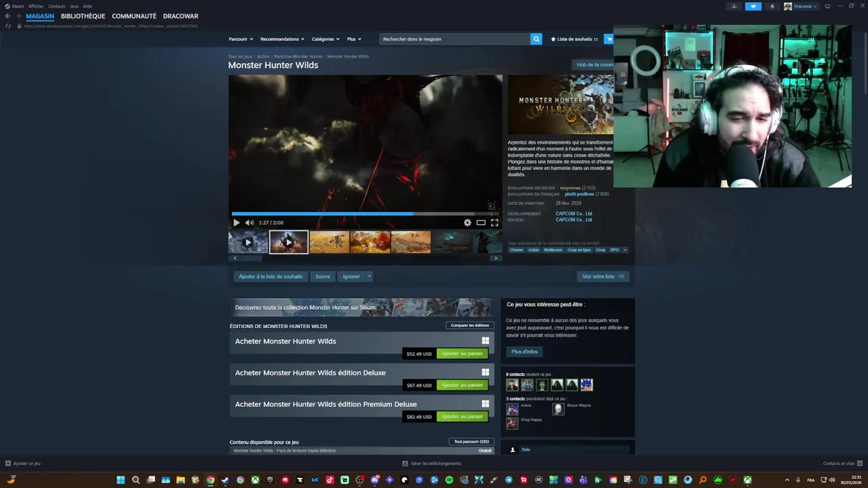Go back with Steam back arrow
The image size is (868, 488).
pos(7,16)
